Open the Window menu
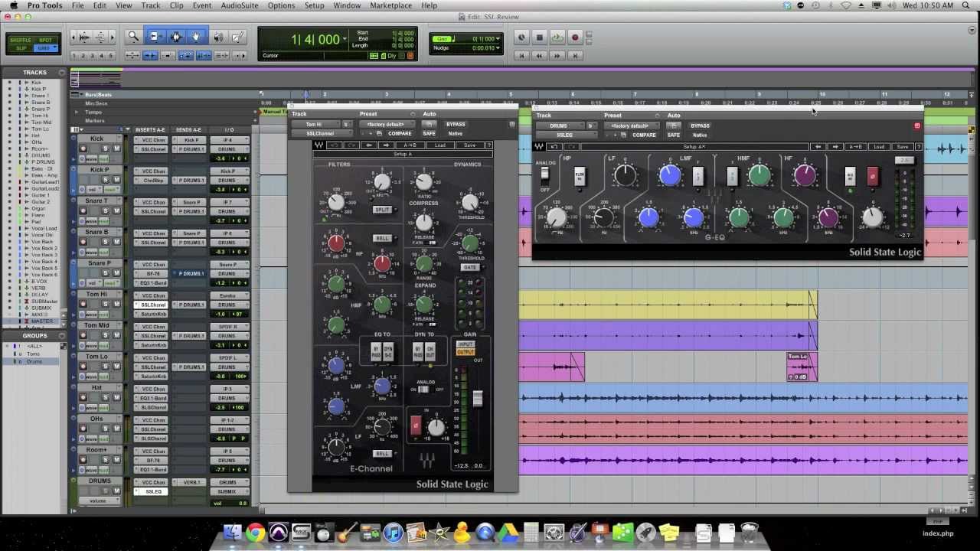Screen dimensions: 980x551 coord(347,5)
